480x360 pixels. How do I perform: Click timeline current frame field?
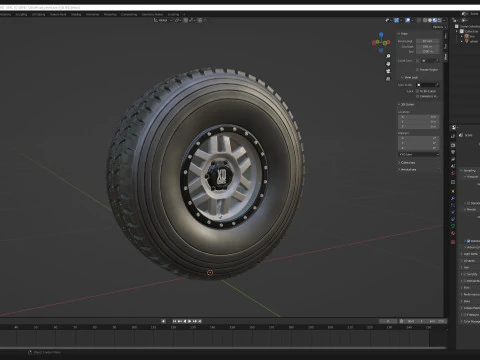[388, 321]
